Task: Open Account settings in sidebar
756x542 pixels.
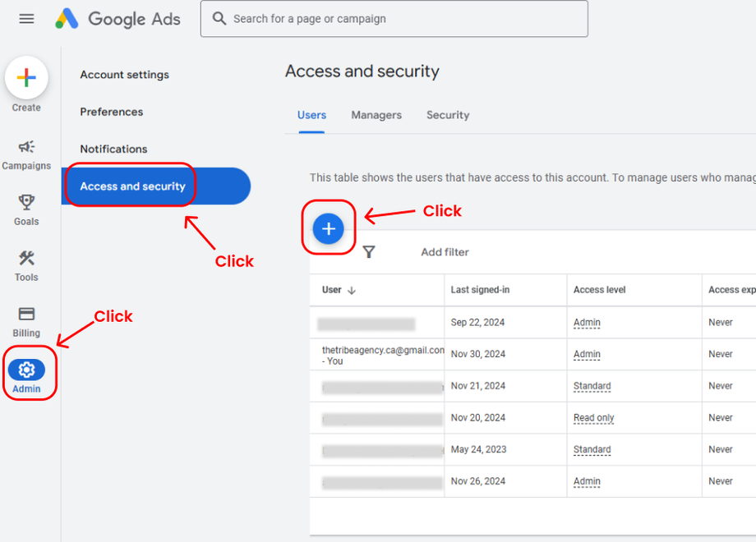Action: (124, 75)
